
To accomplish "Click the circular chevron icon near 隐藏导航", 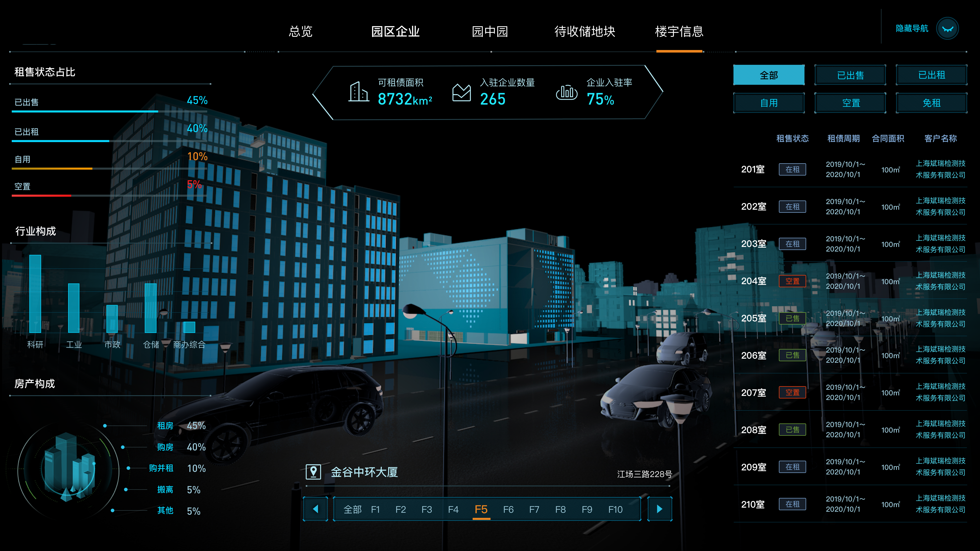I will coord(948,28).
